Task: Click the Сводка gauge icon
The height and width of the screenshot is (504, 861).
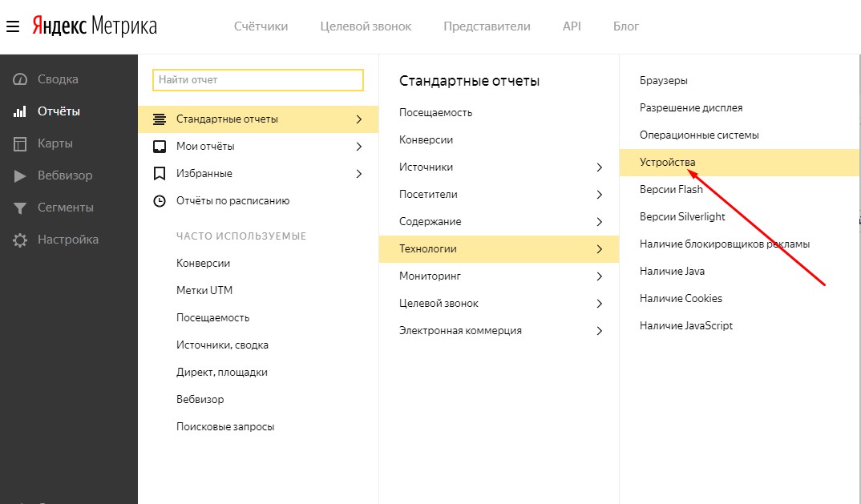Action: click(20, 79)
